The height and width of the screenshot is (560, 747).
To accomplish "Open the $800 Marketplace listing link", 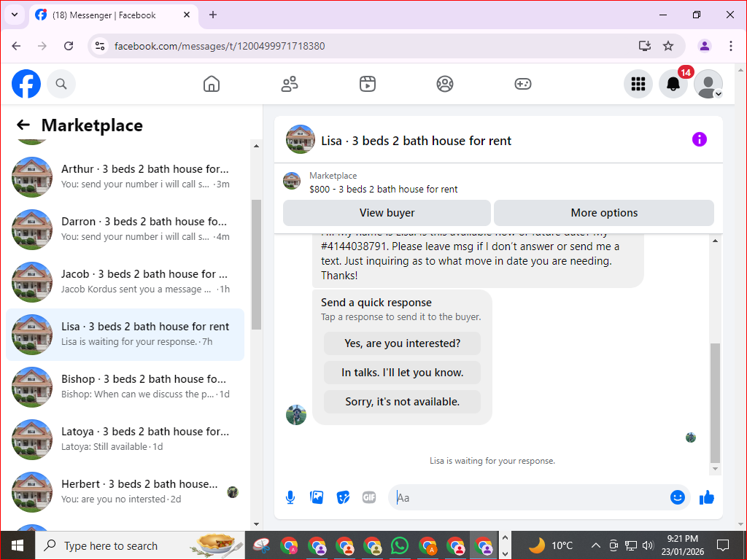I will (x=383, y=189).
